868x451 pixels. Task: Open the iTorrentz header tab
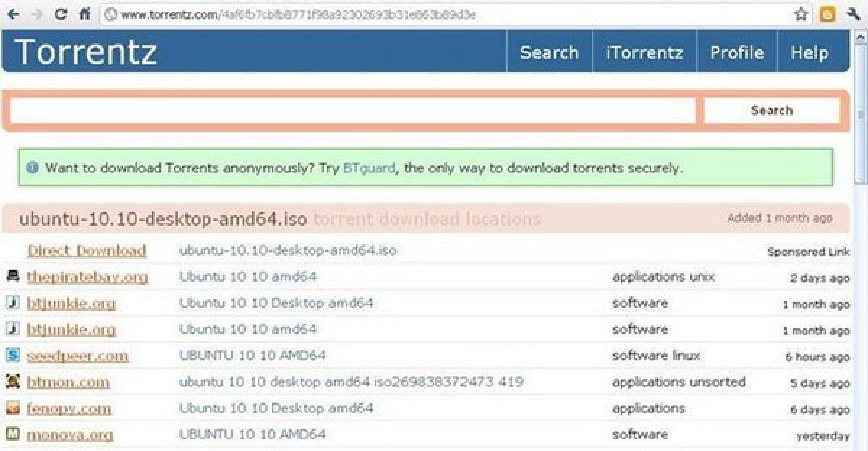(x=644, y=53)
